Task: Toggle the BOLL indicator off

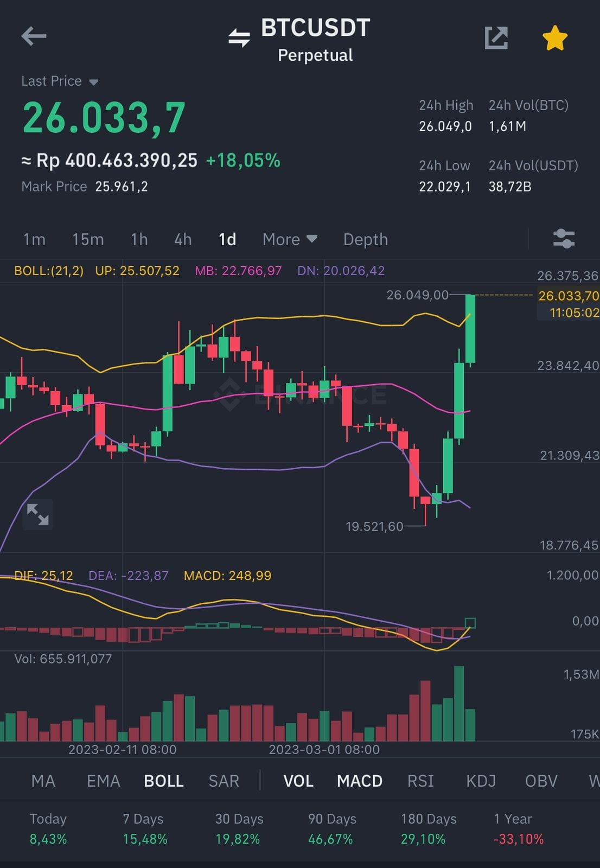Action: pos(163,781)
